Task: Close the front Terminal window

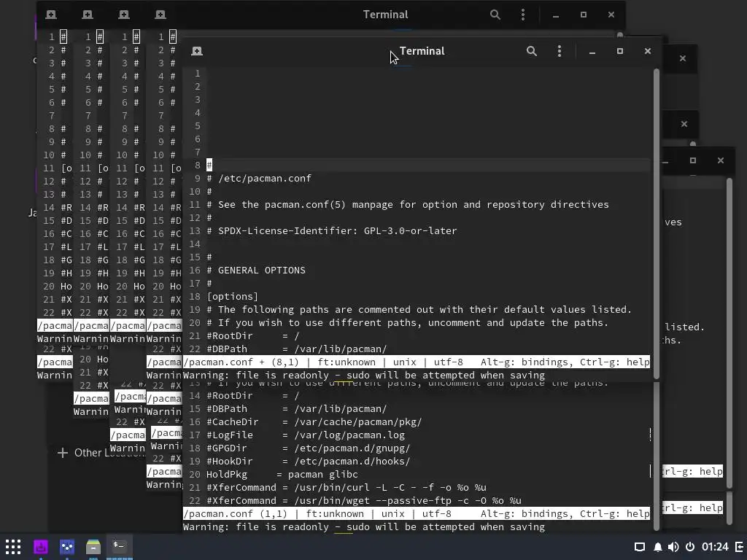Action: (x=648, y=51)
